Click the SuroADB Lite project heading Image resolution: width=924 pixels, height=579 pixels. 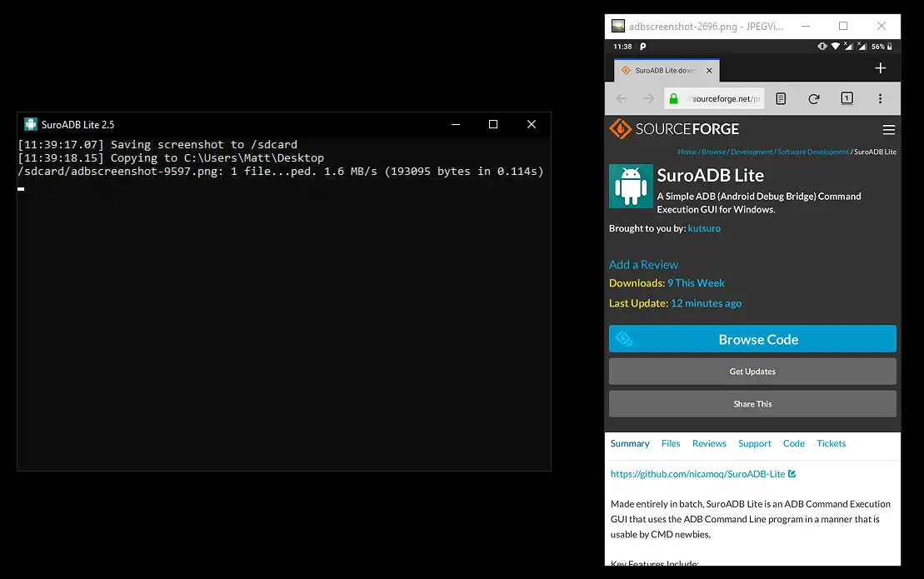710,175
